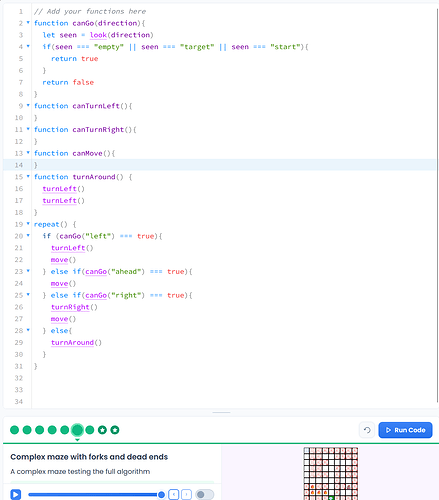Image resolution: width=439 pixels, height=500 pixels.
Task: Click the Run Code button
Action: point(405,430)
